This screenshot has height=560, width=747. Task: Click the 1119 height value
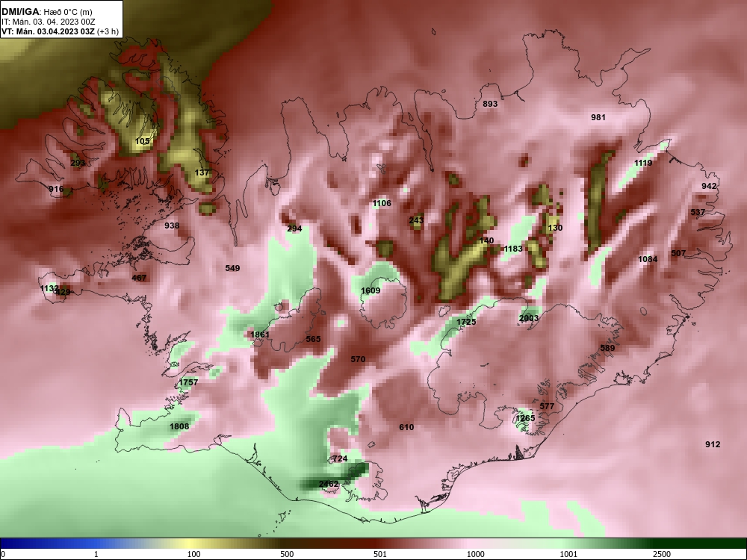(643, 163)
